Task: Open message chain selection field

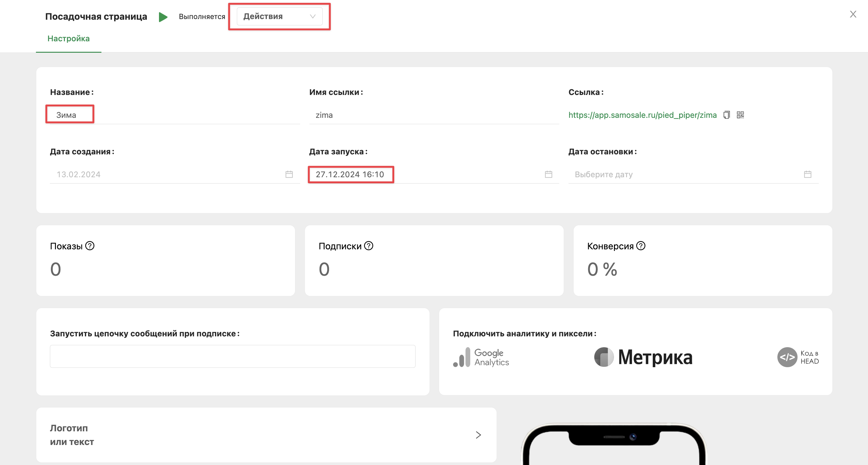Action: point(232,356)
